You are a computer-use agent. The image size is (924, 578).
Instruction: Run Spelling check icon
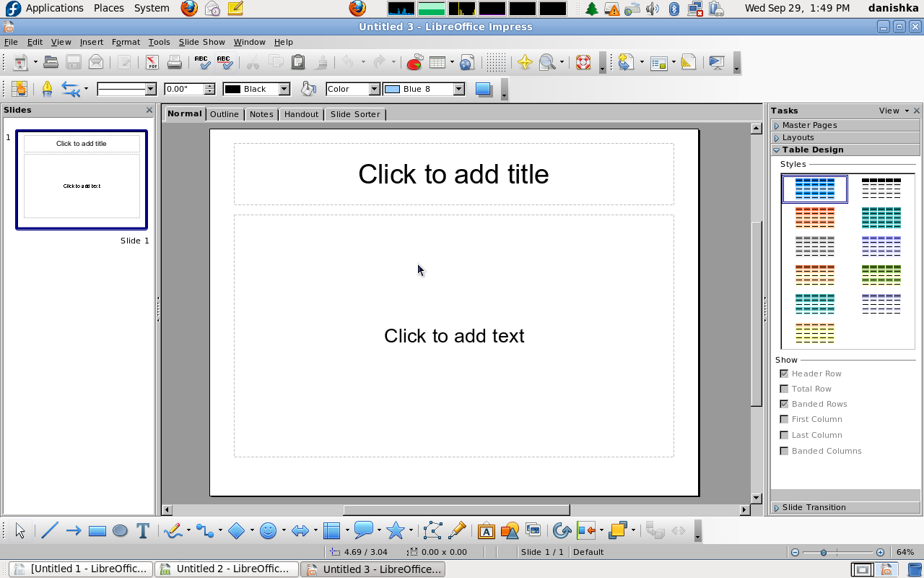point(203,63)
